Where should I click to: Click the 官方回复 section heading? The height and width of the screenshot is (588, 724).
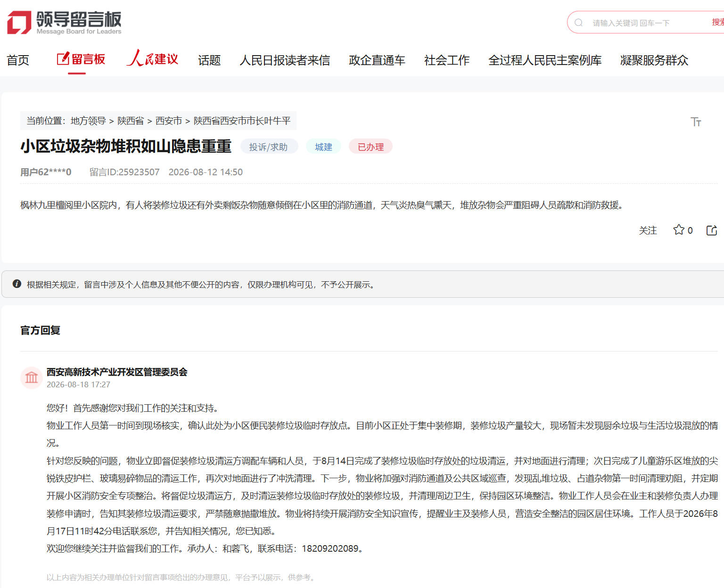click(41, 330)
